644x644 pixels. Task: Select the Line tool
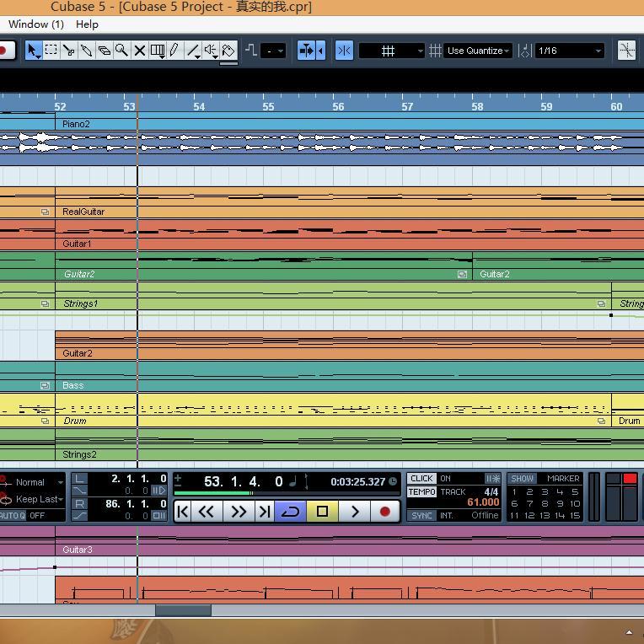click(x=193, y=51)
